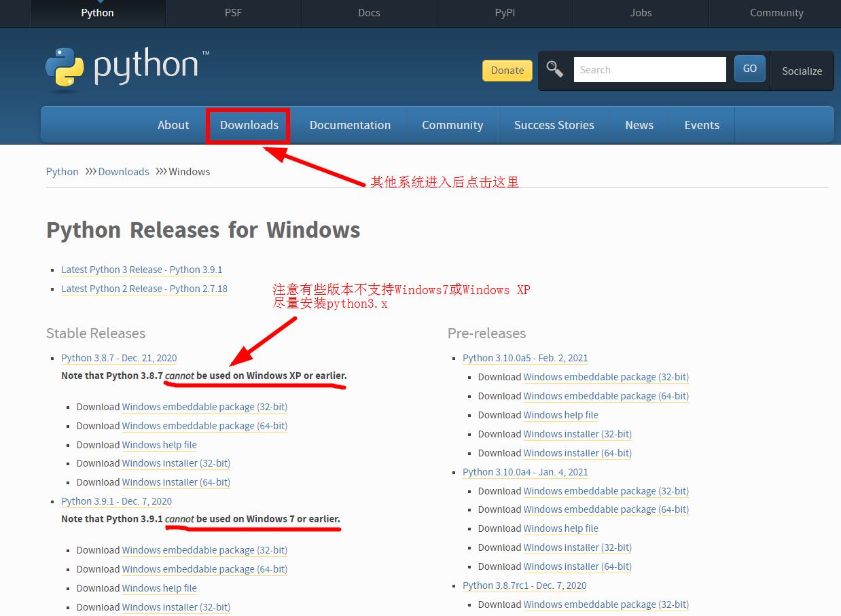Open the Community top tab
The width and height of the screenshot is (841, 616).
(x=776, y=13)
